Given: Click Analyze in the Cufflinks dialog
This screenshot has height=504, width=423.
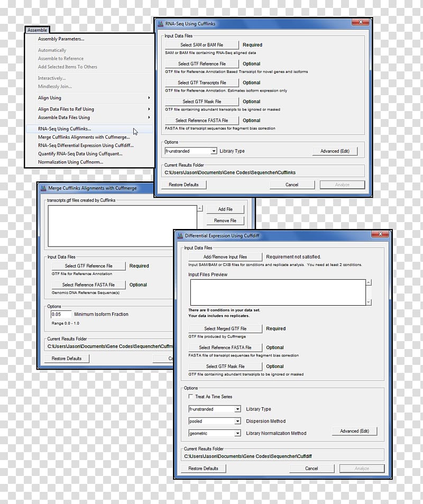Looking at the screenshot, I should point(342,185).
